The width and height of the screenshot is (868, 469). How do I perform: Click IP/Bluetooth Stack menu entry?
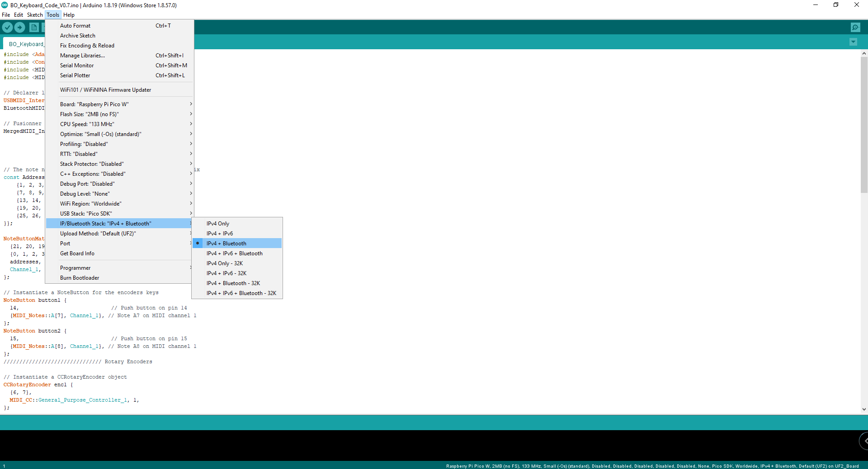[120, 224]
